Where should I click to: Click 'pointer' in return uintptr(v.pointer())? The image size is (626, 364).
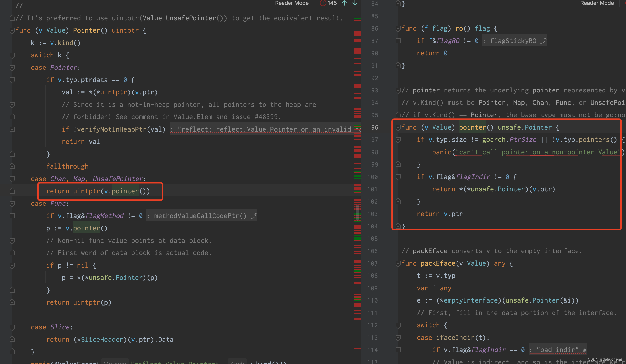click(x=125, y=191)
